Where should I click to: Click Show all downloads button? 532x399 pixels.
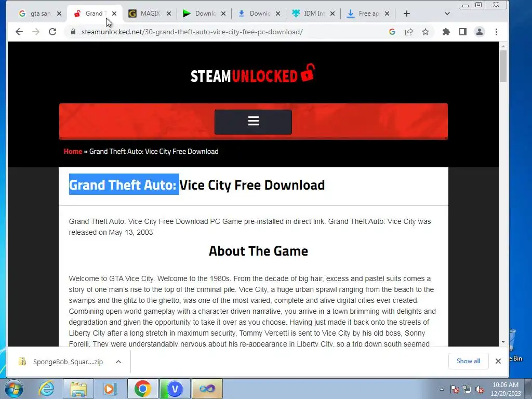(468, 361)
